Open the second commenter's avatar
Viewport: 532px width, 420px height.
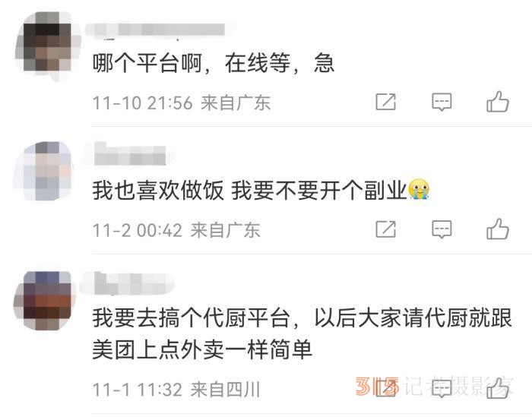click(46, 171)
